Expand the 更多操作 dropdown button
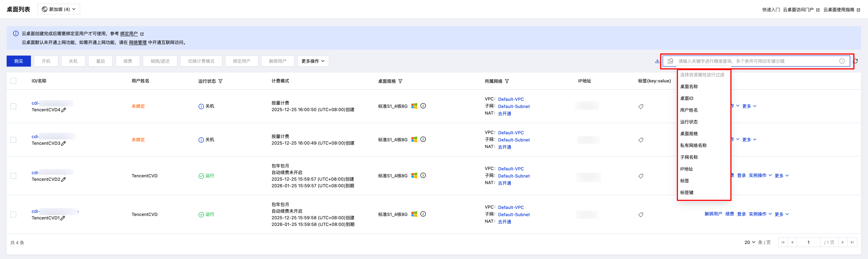The image size is (868, 259). click(313, 61)
